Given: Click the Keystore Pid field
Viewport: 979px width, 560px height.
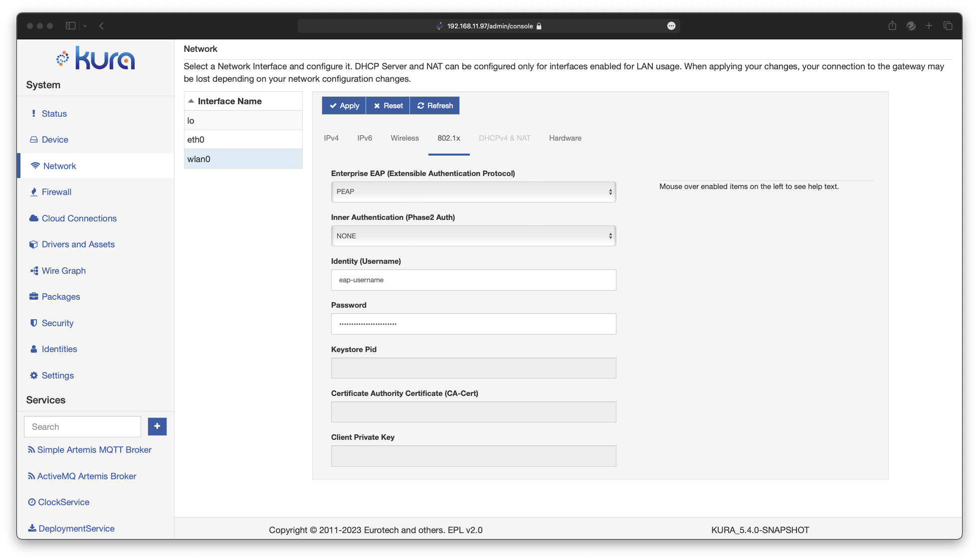Looking at the screenshot, I should click(x=473, y=368).
